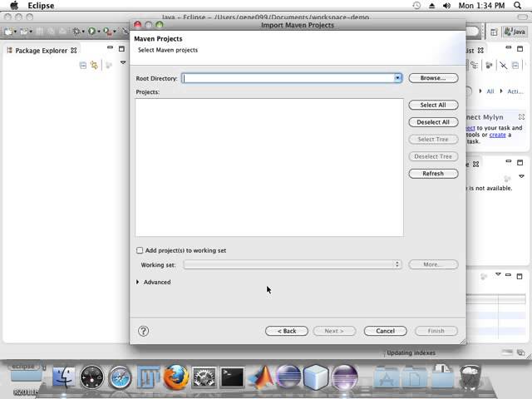
Task: Open the New wizard toolbar icon
Action: point(8,32)
